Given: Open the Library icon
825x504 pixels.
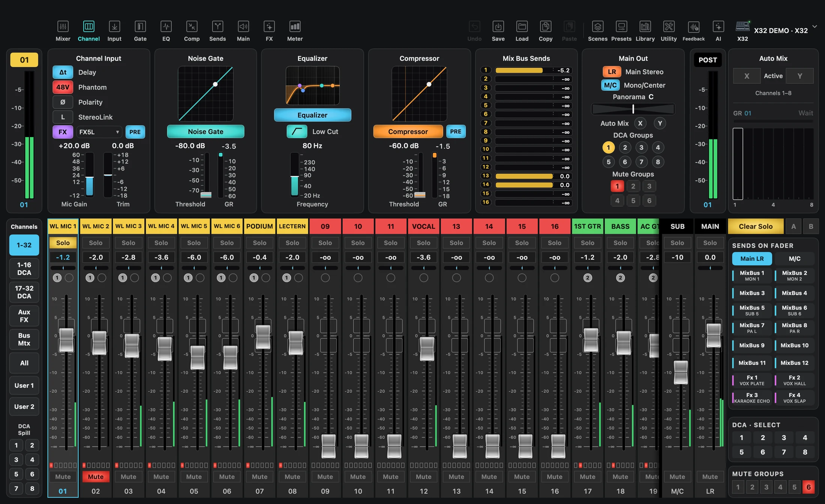Looking at the screenshot, I should click(x=645, y=31).
